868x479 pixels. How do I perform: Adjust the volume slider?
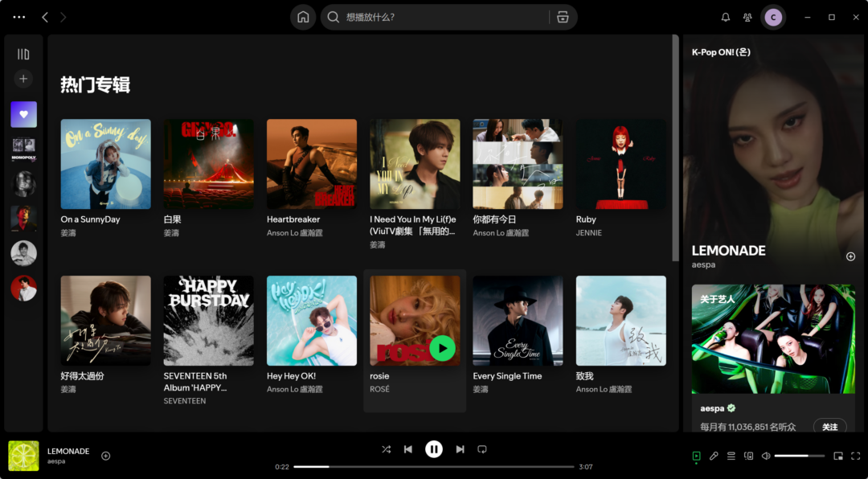tap(800, 456)
